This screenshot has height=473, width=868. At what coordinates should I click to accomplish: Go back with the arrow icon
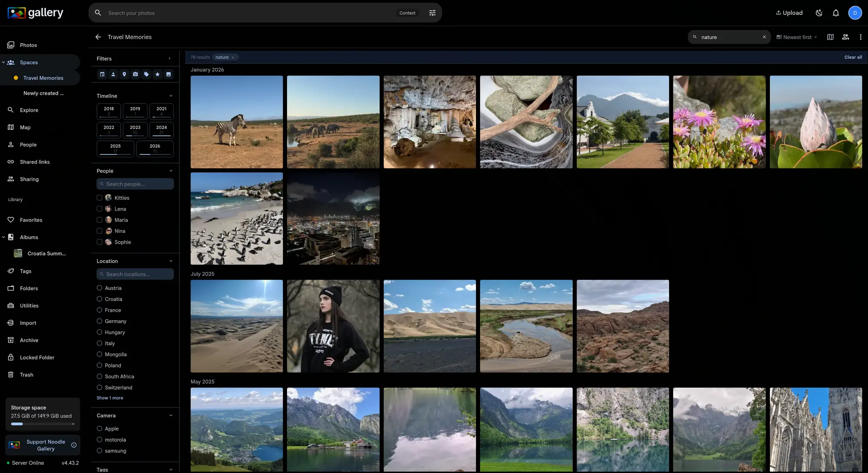pos(98,37)
